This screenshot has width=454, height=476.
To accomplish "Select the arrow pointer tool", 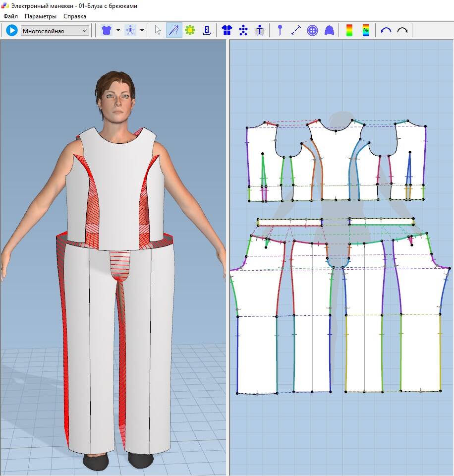I will click(158, 31).
